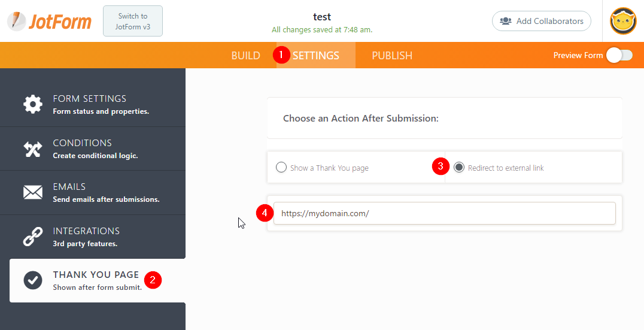Switch to the PUBLISH tab
The width and height of the screenshot is (644, 330).
pyautogui.click(x=392, y=56)
